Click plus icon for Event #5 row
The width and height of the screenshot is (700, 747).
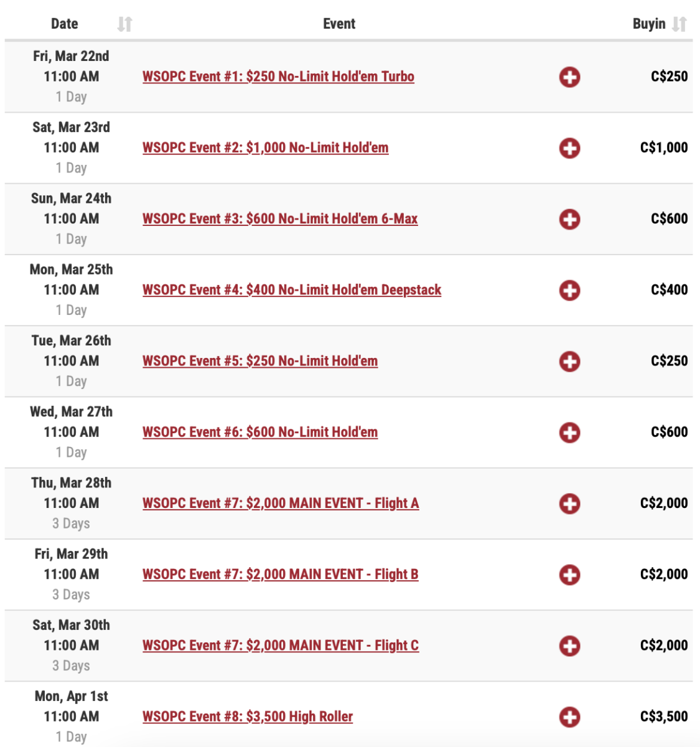569,362
